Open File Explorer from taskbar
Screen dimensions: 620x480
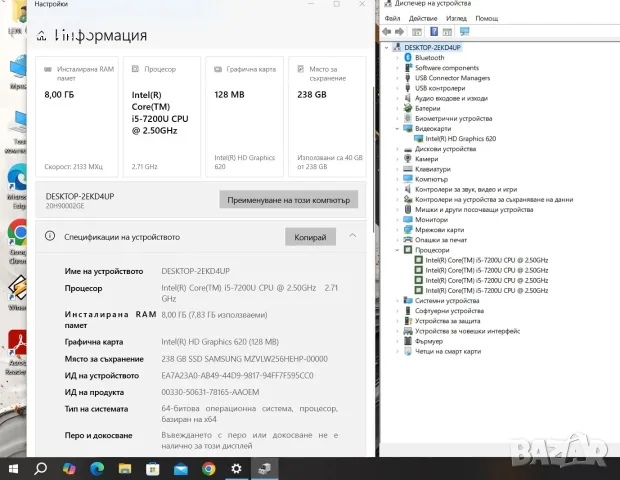click(125, 469)
